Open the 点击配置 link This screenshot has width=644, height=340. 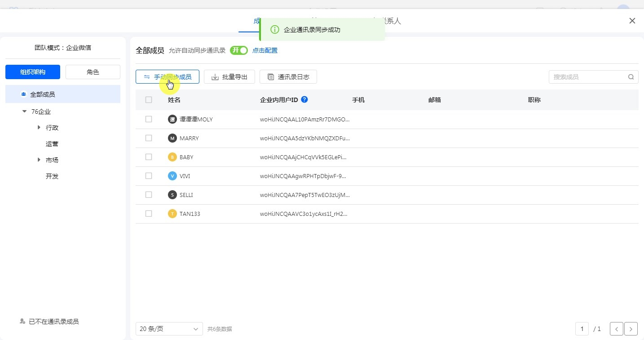tap(265, 50)
